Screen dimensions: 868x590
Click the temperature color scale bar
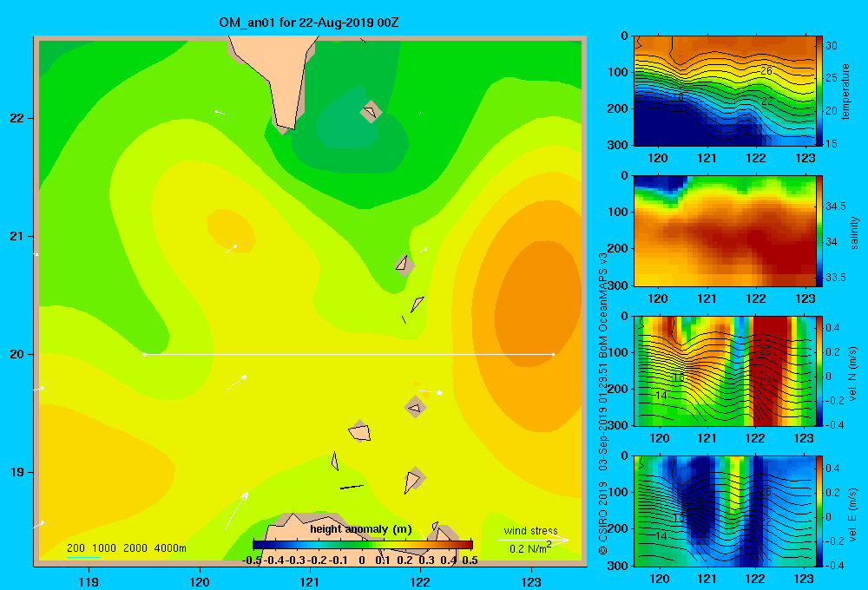819,91
